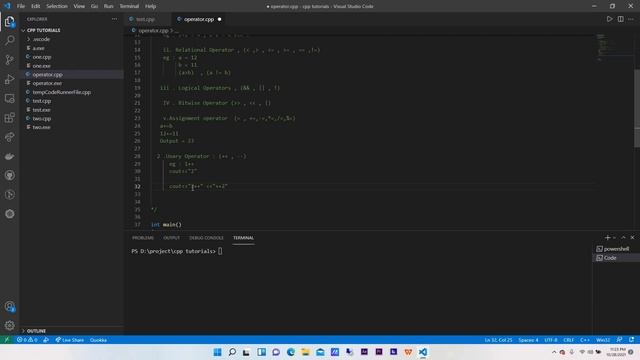Image resolution: width=640 pixels, height=360 pixels.
Task: Open test.exe in the explorer
Action: pos(72,110)
